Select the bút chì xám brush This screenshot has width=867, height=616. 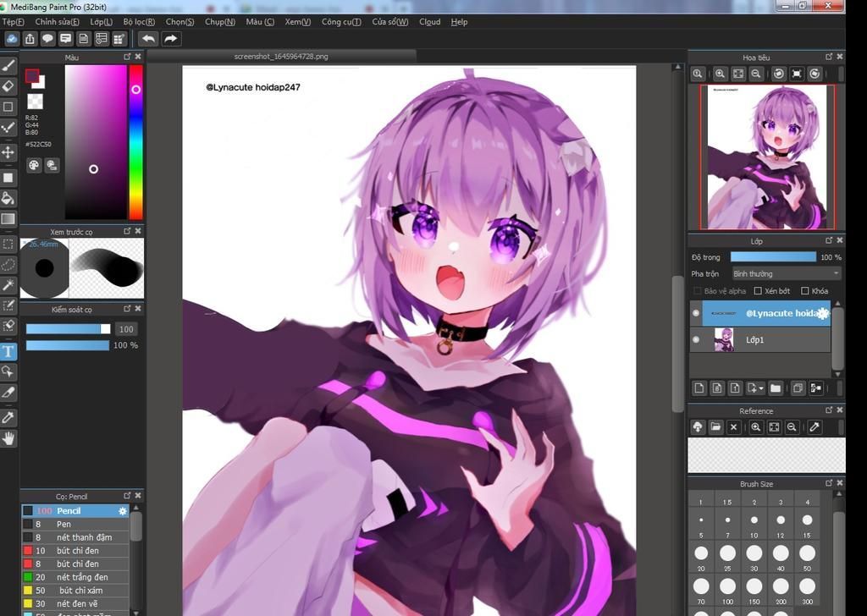click(x=75, y=591)
